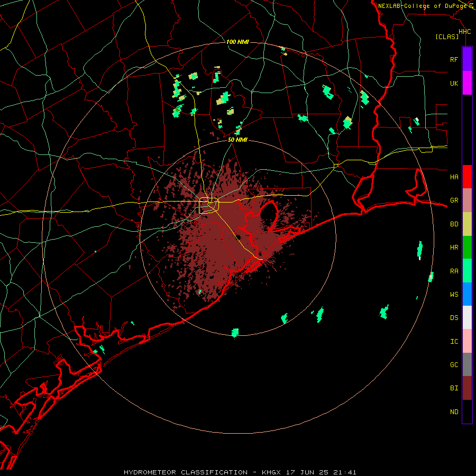Click the UK legend label
Viewport: 476px width, 476px height.
coord(454,83)
